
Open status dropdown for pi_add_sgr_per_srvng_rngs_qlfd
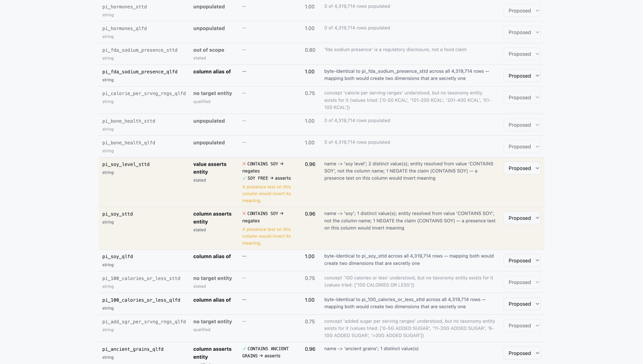click(x=522, y=326)
